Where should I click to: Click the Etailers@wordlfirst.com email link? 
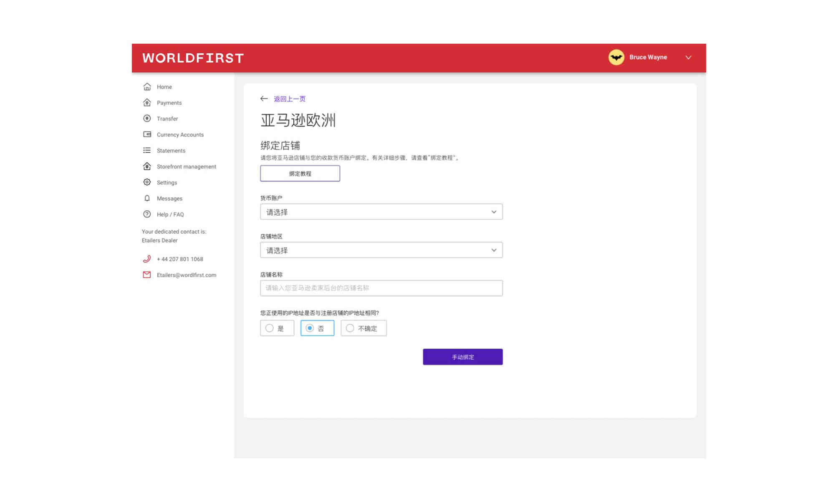point(186,275)
